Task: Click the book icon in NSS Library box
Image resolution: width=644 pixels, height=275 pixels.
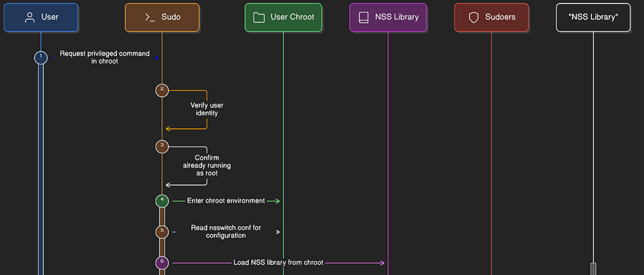Action: [363, 17]
